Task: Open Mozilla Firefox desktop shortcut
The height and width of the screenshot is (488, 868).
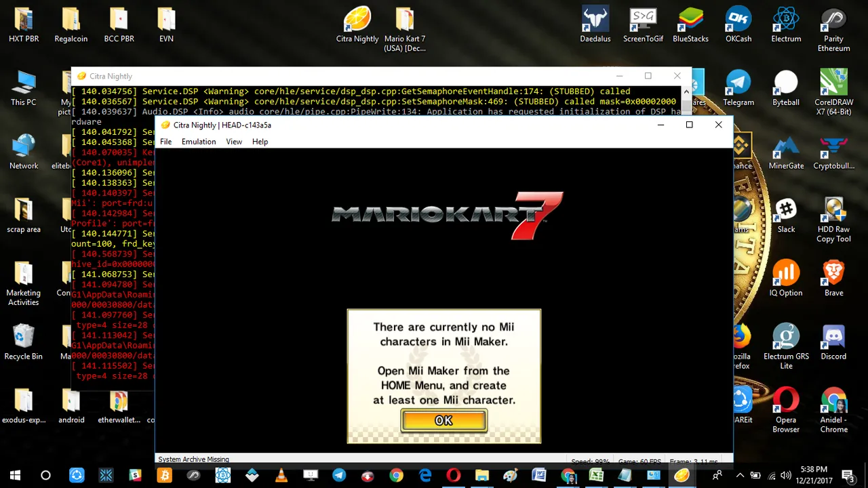Action: point(741,347)
